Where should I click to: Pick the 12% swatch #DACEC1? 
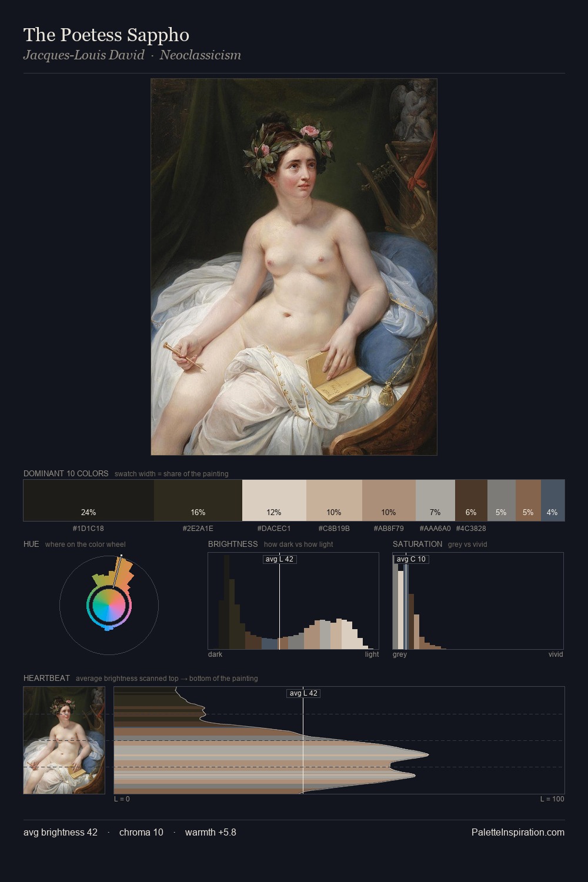(274, 500)
